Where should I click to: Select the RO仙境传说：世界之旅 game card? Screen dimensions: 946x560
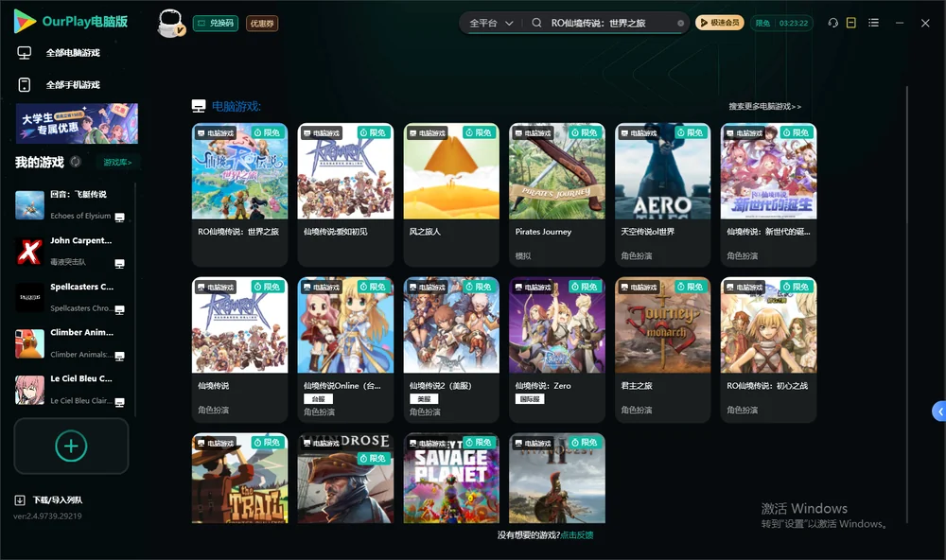239,194
